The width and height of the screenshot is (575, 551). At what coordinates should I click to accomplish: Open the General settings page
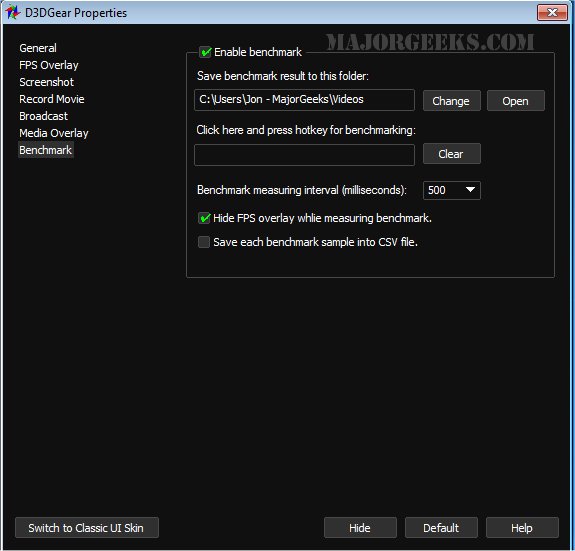[38, 48]
